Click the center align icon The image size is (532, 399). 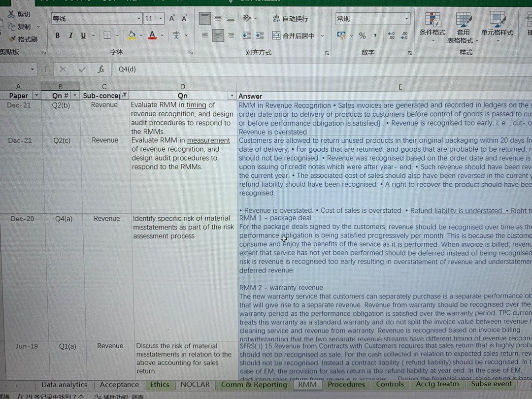(218, 35)
